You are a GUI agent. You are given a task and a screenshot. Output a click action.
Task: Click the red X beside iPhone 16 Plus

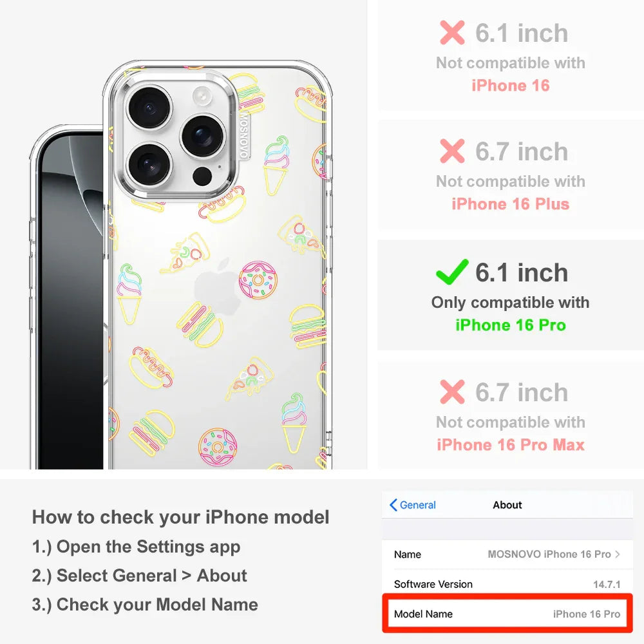[452, 151]
